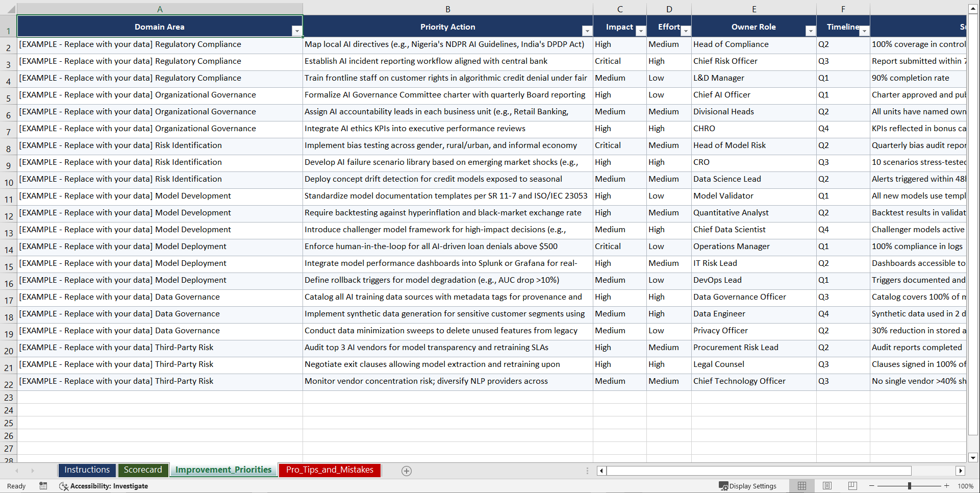Switch to the Scorecard sheet tab
Screen dimensions: 980x493
click(143, 470)
